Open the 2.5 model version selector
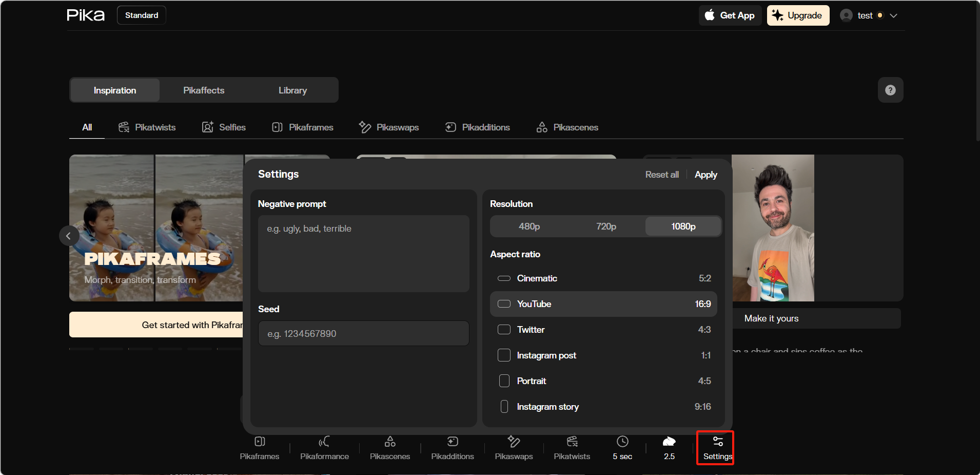The image size is (980, 475). 669,448
